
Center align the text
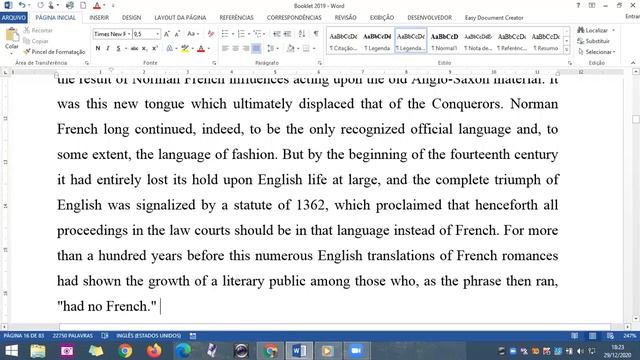[236, 49]
